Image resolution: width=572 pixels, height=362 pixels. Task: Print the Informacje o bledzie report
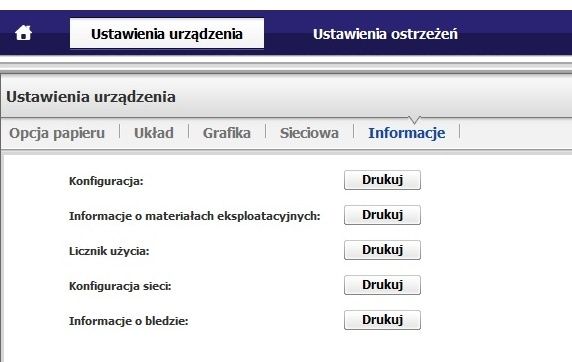(382, 320)
